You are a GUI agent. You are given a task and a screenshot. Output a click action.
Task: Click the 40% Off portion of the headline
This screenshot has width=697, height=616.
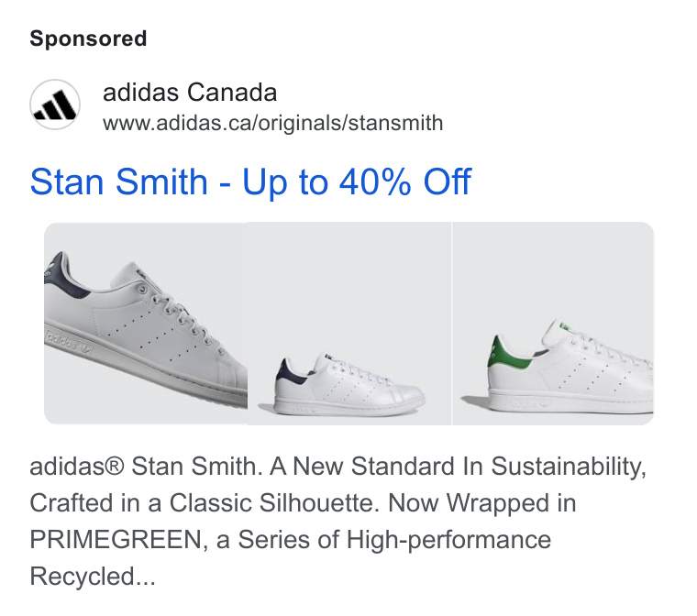coord(405,181)
